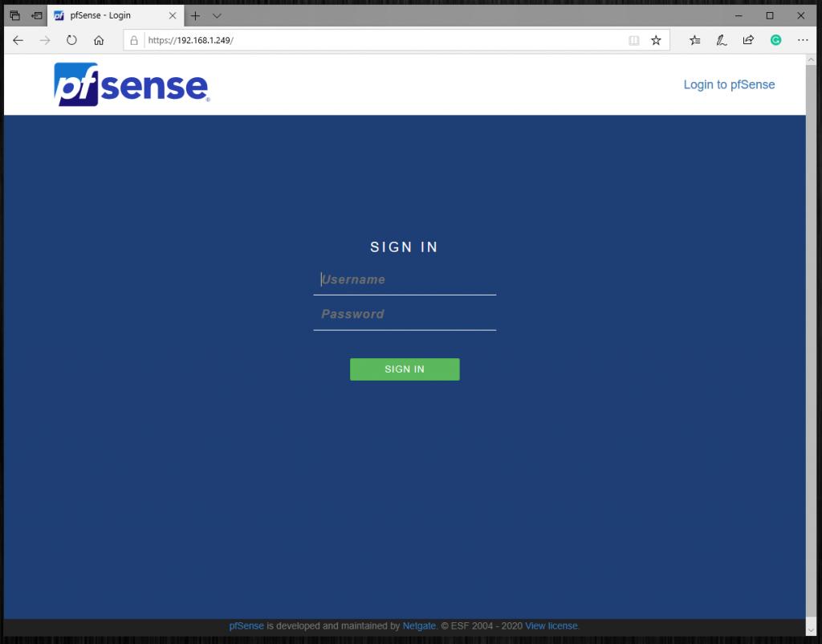Open a new tab with plus icon

coord(195,16)
